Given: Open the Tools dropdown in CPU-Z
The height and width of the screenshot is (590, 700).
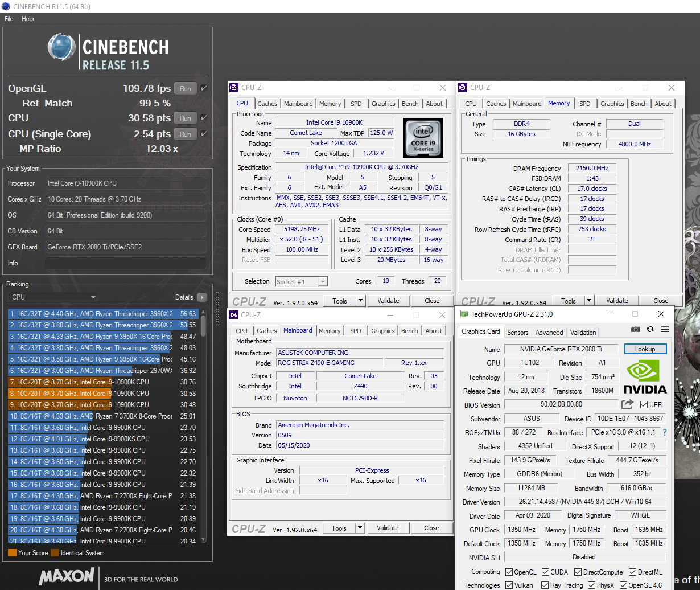Looking at the screenshot, I should pos(360,300).
